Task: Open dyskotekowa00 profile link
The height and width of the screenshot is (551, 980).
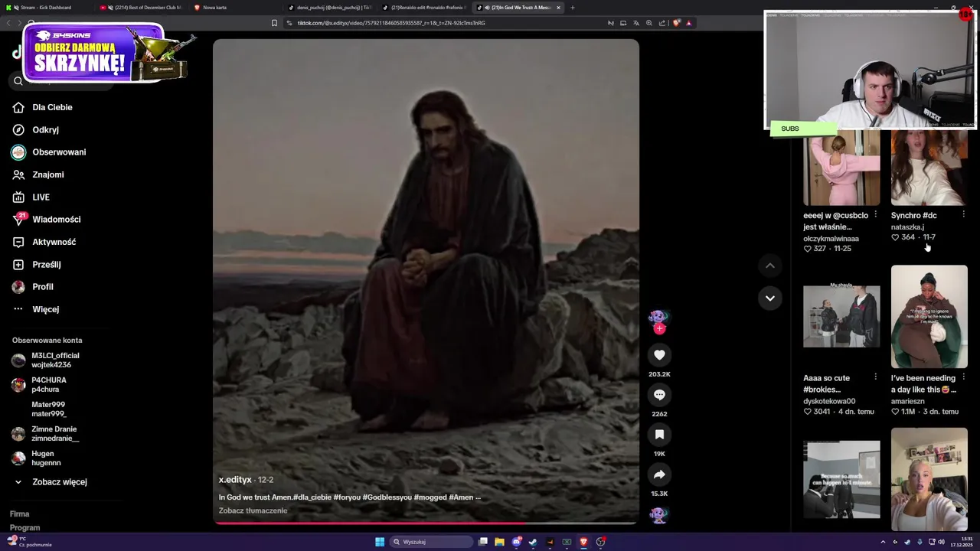Action: pos(829,401)
